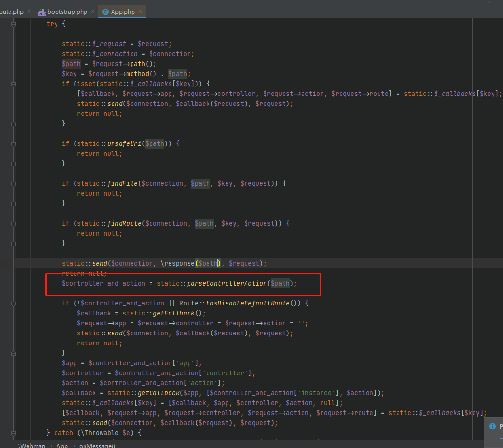Click the line assigning $request->app to empty string
This screenshot has height=448, width=503.
coord(192,323)
